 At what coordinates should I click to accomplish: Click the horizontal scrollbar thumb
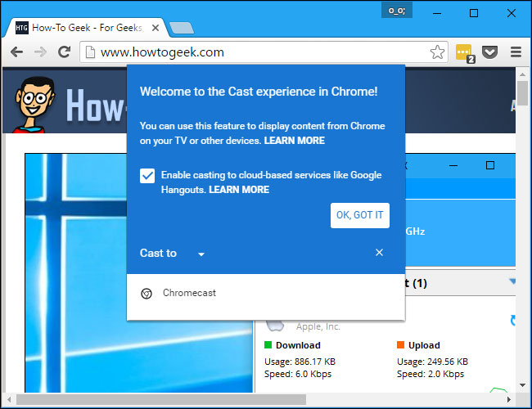(160, 399)
